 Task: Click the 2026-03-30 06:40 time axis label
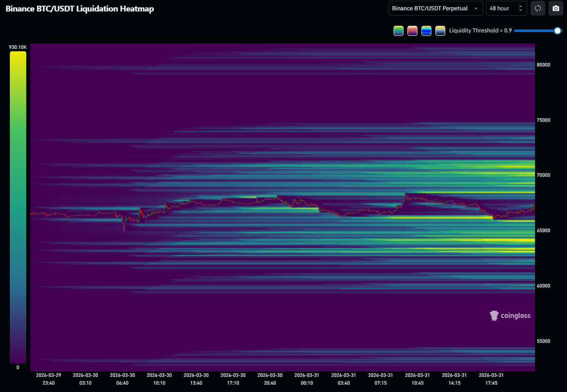click(x=122, y=379)
